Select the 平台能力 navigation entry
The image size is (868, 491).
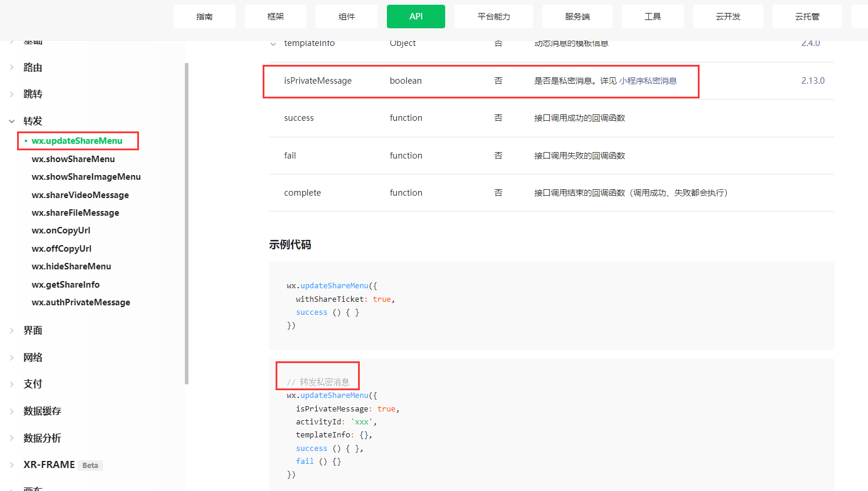[493, 16]
